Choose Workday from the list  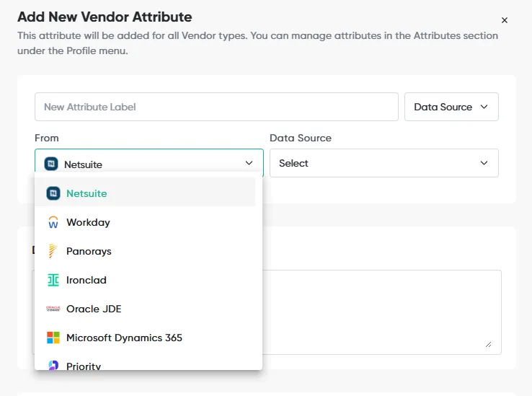coord(145,222)
